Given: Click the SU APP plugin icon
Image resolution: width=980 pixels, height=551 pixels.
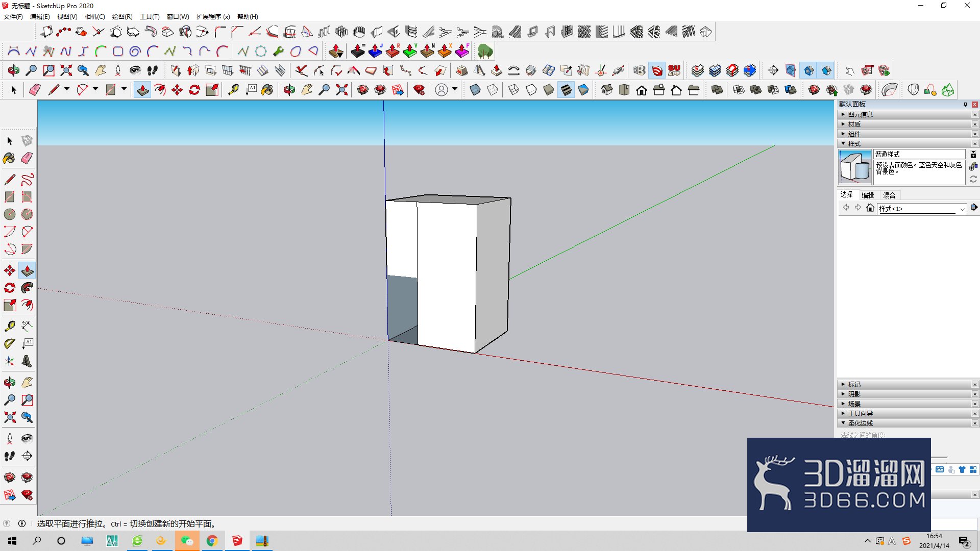Looking at the screenshot, I should click(x=674, y=70).
